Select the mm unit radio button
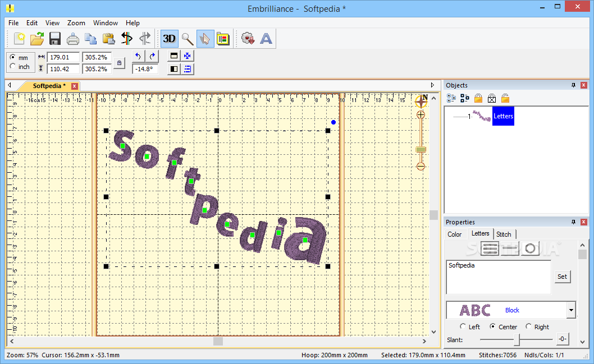 13,57
